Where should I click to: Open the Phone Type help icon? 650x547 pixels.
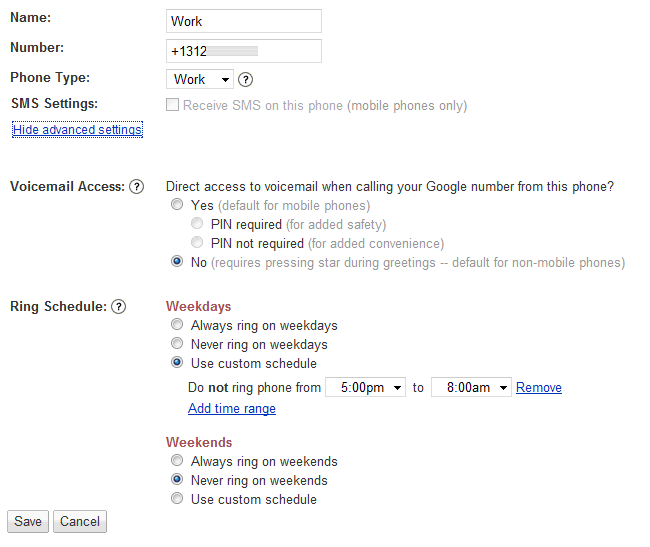coord(245,79)
